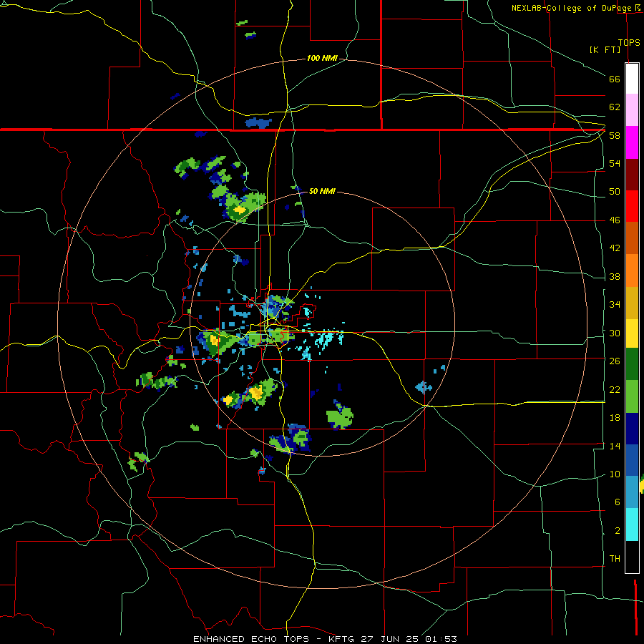The width and height of the screenshot is (644, 644).
Task: Select the magenta legend color band
Action: 632,142
